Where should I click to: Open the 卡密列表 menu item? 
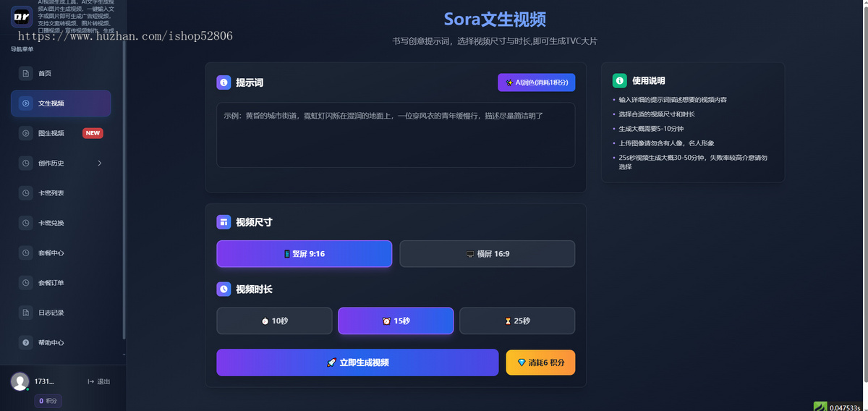[x=61, y=193]
